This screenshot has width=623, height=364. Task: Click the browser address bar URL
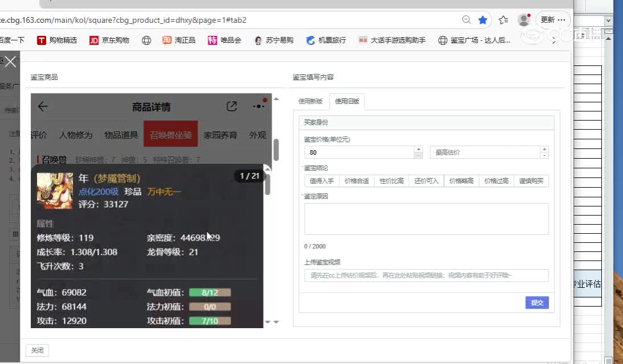coord(123,20)
